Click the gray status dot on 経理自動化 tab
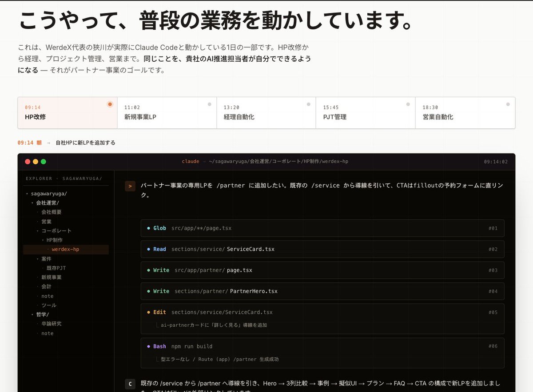The height and width of the screenshot is (392, 533). (x=309, y=104)
